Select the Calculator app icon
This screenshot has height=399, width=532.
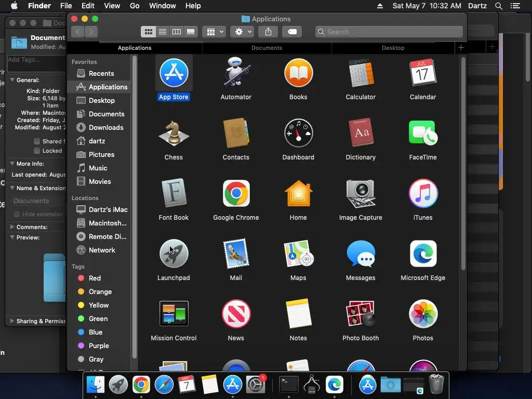point(361,73)
